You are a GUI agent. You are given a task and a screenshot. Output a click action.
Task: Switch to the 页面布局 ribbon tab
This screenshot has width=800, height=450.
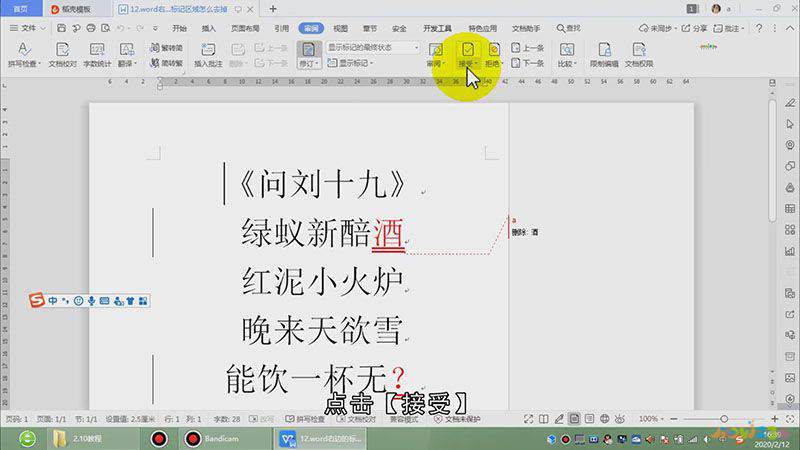tap(245, 28)
